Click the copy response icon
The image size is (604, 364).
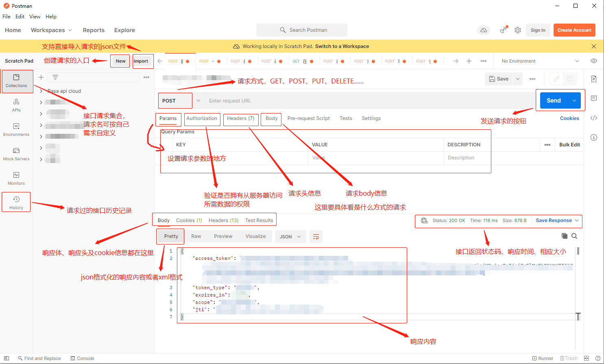[564, 236]
